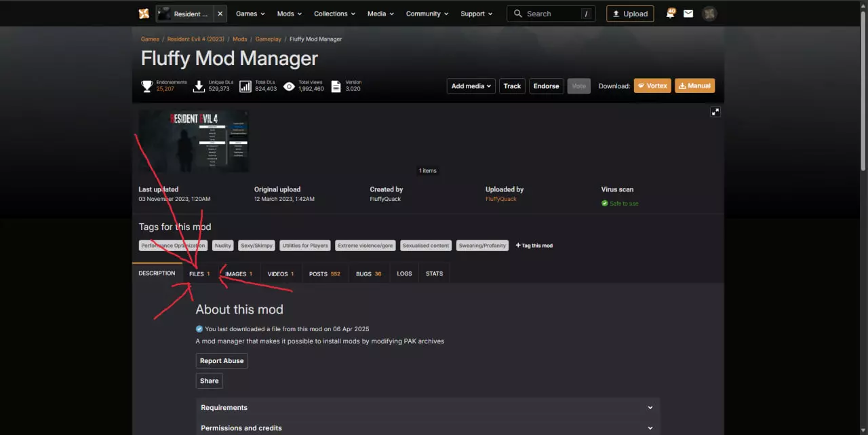The height and width of the screenshot is (435, 868).
Task: Click the version document icon
Action: (336, 86)
